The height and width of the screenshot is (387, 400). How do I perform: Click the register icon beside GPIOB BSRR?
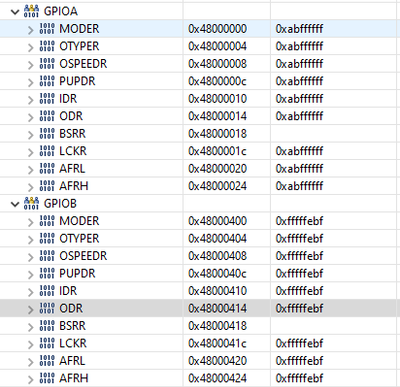tap(47, 326)
